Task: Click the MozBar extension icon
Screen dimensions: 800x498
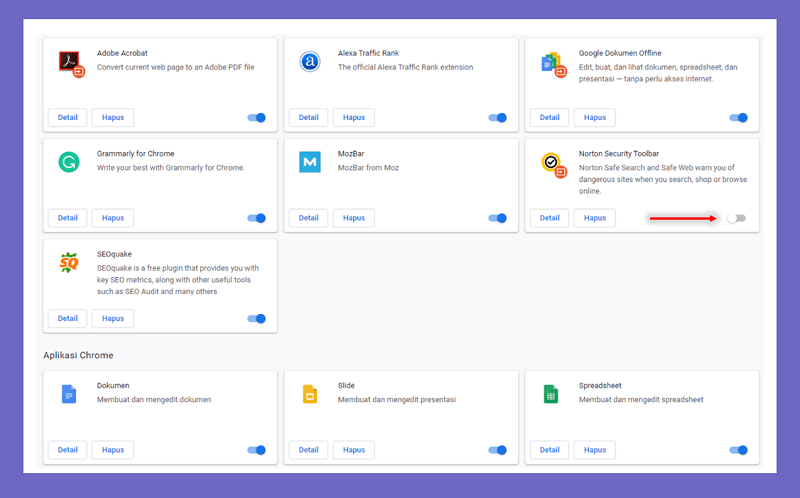Action: pos(310,162)
